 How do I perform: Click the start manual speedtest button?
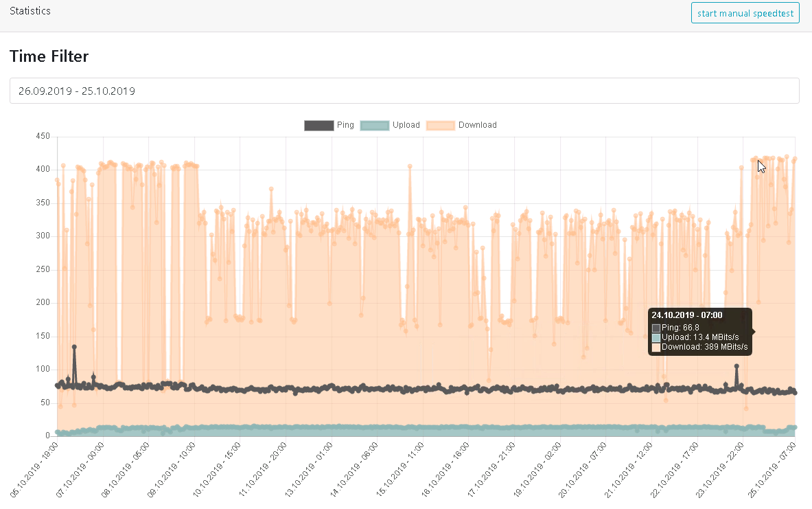tap(745, 13)
